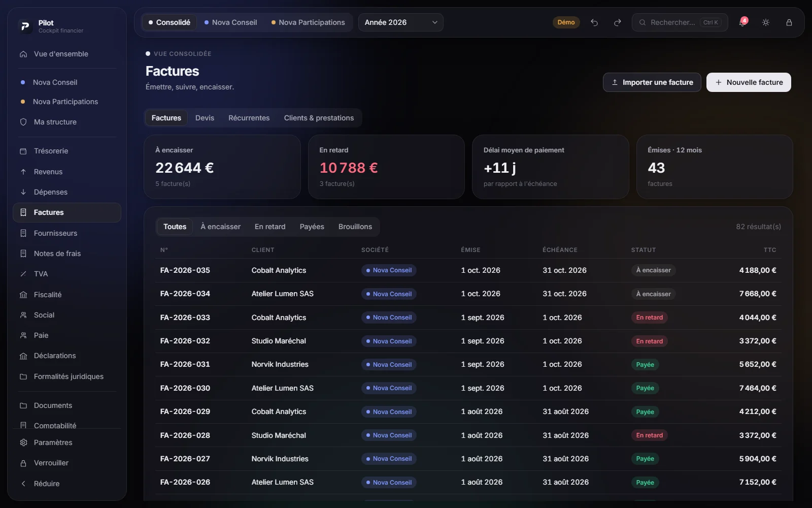The width and height of the screenshot is (812, 508).
Task: Open Revenus in sidebar
Action: tap(67, 172)
